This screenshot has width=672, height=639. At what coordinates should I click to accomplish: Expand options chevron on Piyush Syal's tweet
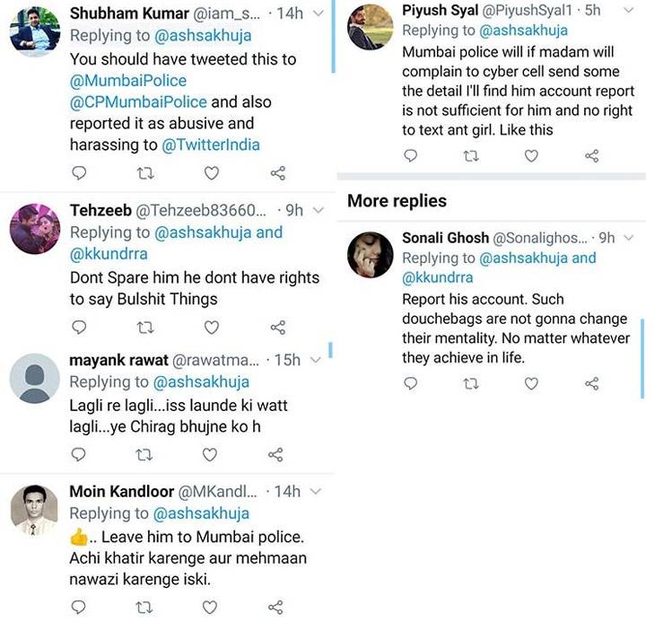(x=628, y=10)
